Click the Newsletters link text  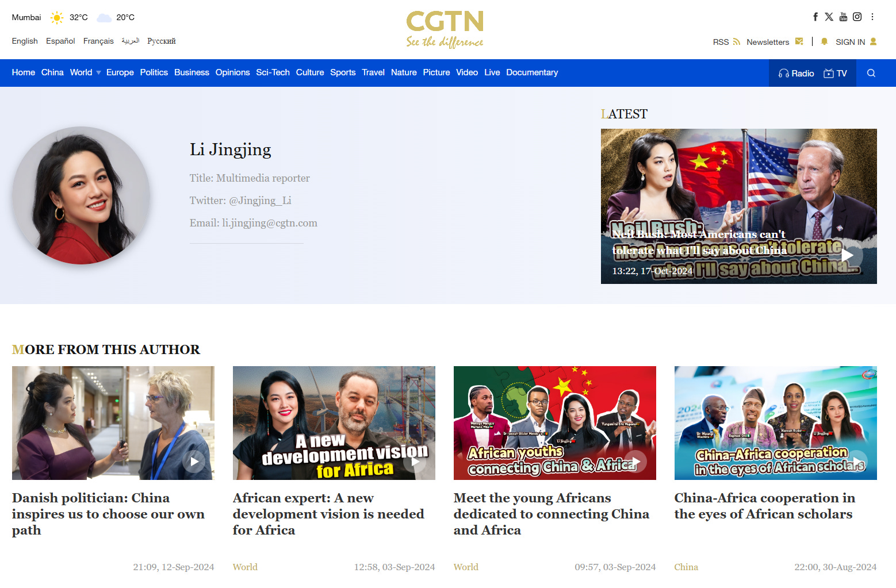tap(768, 42)
